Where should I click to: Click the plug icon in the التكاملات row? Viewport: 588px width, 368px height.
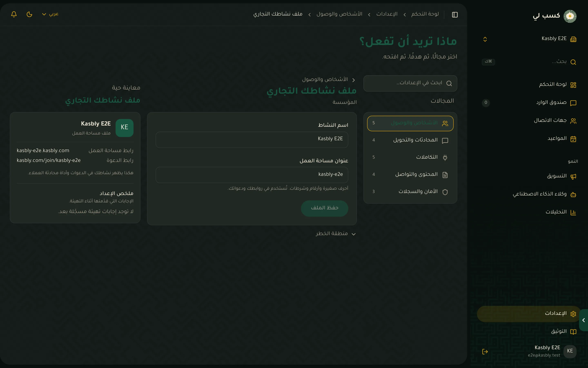[445, 158]
